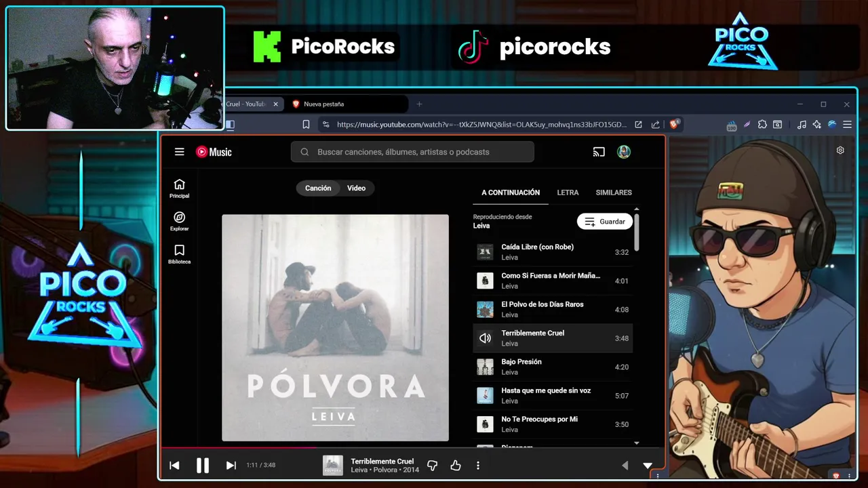The width and height of the screenshot is (868, 488).
Task: Click the speaker icon on Terriblemente Cruel row
Action: (x=485, y=338)
